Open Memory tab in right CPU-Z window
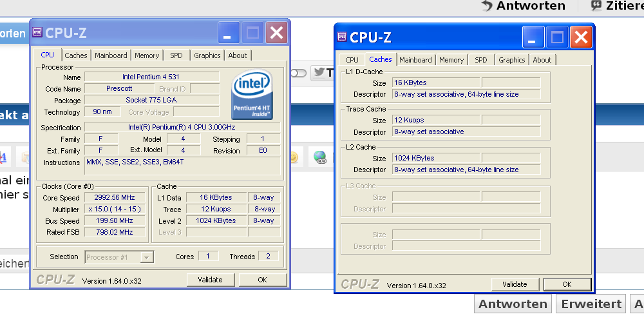This screenshot has width=644, height=321. point(451,59)
